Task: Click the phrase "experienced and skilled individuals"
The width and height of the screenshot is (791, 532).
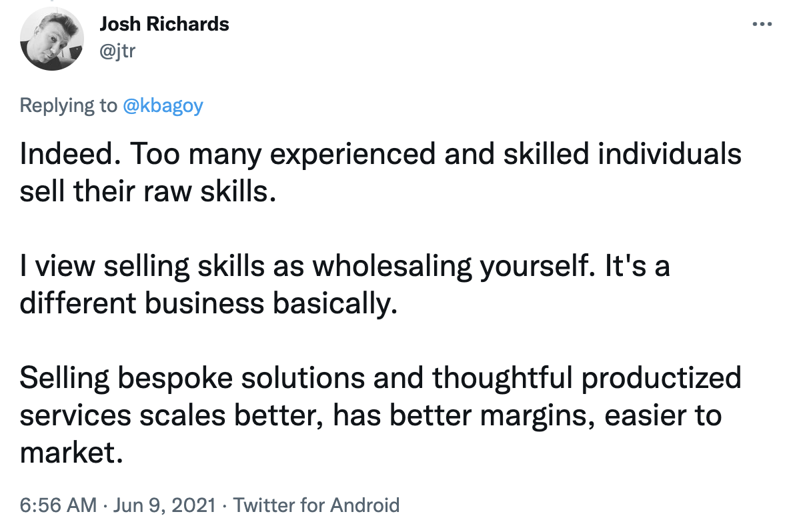Action: tap(506, 154)
